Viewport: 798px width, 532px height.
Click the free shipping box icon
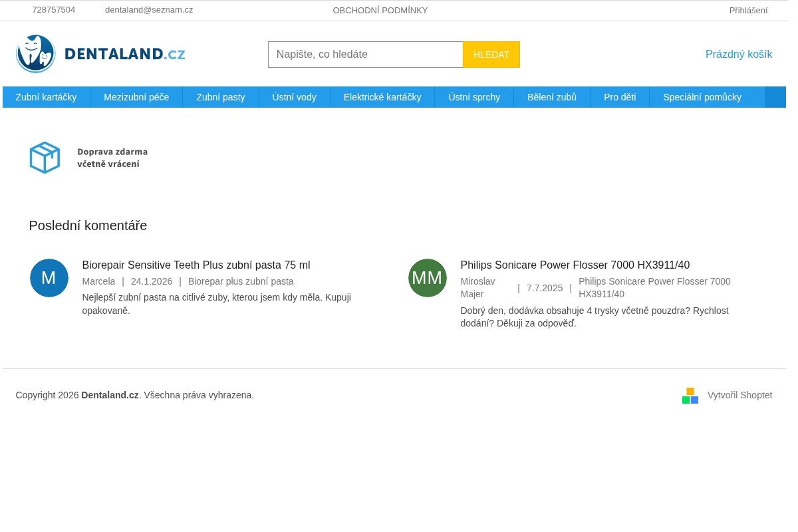(x=45, y=158)
